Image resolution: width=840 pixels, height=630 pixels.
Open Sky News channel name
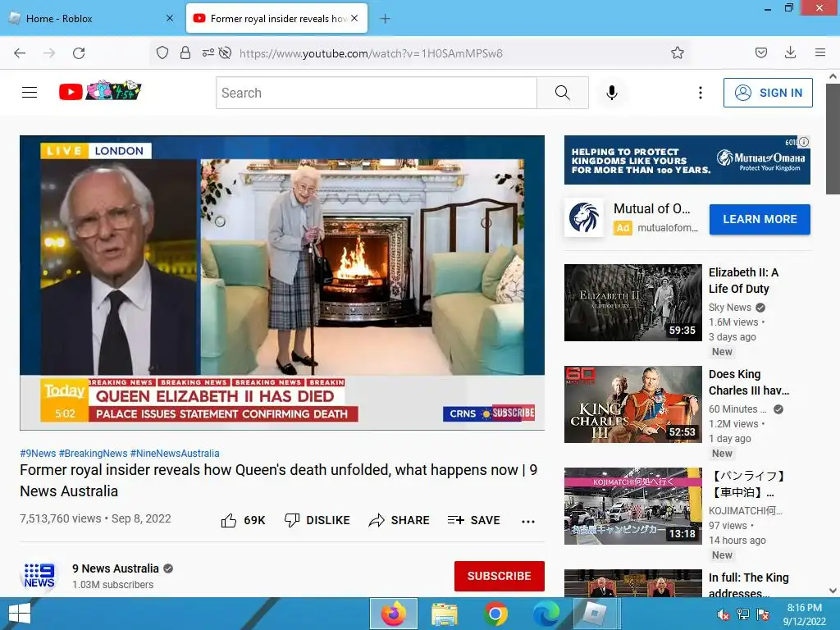pyautogui.click(x=729, y=308)
